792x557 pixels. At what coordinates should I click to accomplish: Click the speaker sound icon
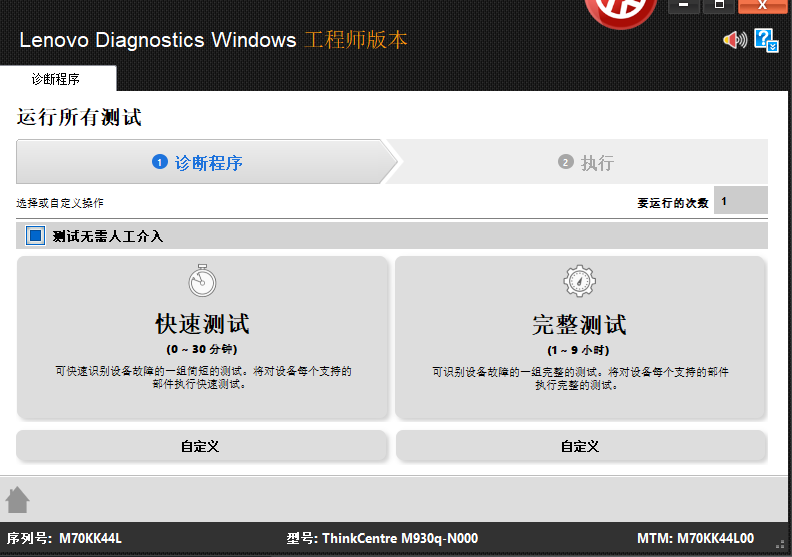click(735, 40)
